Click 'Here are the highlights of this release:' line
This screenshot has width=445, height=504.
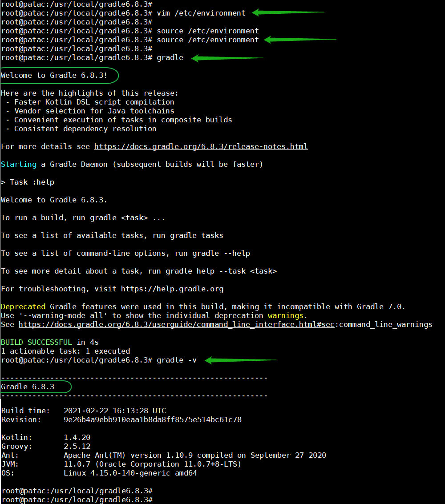pos(89,93)
